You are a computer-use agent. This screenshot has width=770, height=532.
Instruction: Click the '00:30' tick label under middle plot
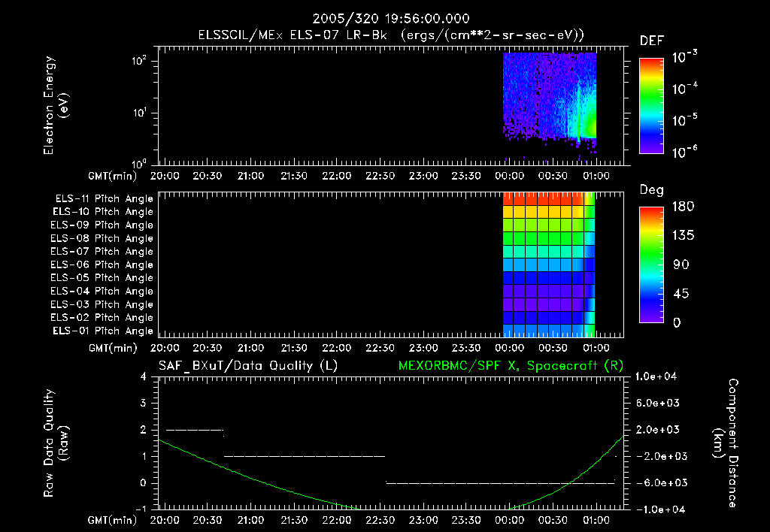pyautogui.click(x=553, y=348)
